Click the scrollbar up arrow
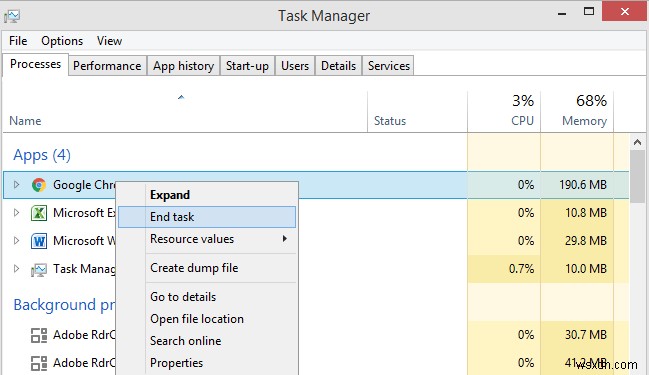This screenshot has width=649, height=375. point(637,142)
